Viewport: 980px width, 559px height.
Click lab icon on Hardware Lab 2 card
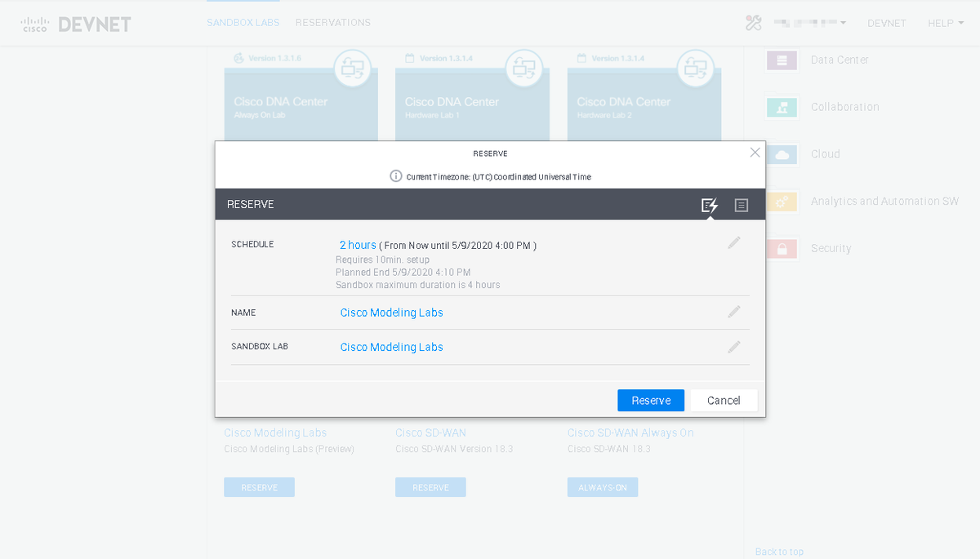coord(696,68)
